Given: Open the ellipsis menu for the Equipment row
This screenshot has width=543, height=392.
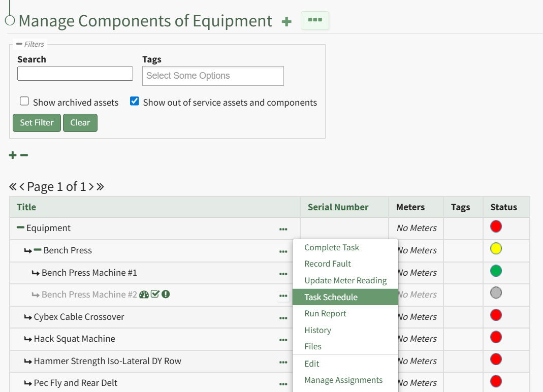Looking at the screenshot, I should point(283,229).
